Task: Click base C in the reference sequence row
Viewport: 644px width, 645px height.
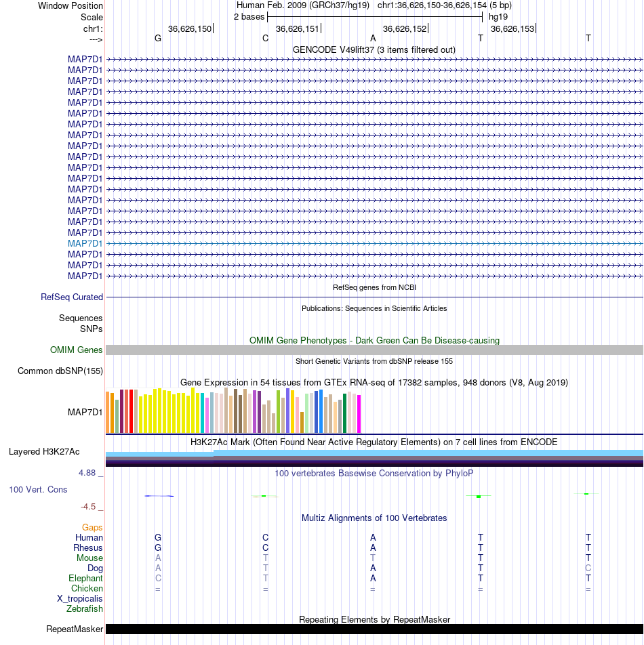Action: coord(266,38)
